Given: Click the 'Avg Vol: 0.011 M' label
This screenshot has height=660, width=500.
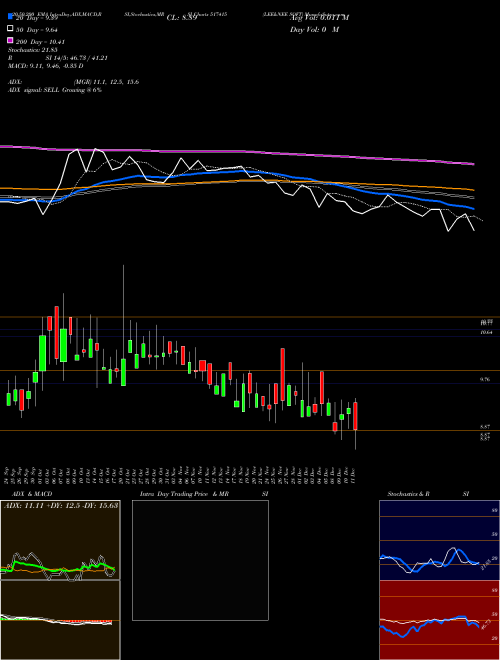Looking at the screenshot, I should click(319, 17).
